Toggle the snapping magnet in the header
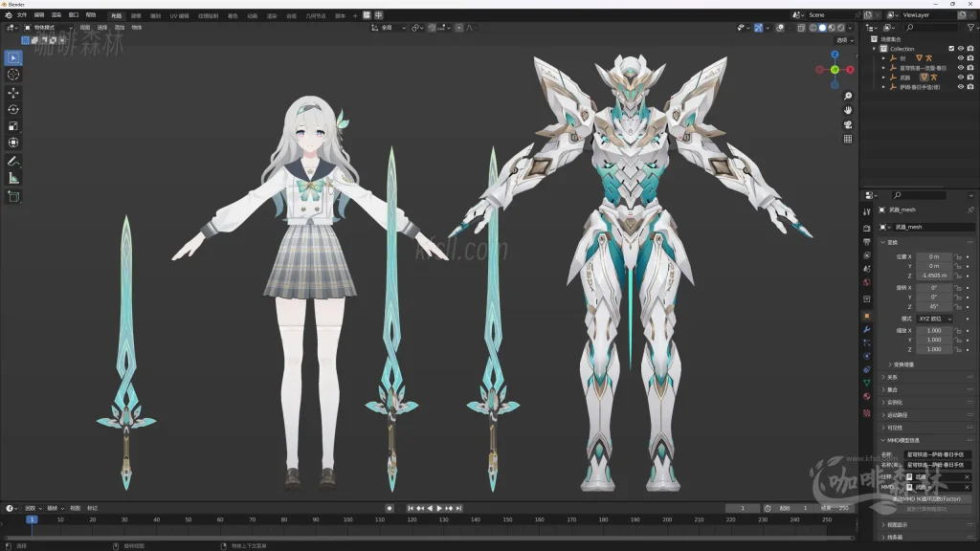 pyautogui.click(x=432, y=28)
